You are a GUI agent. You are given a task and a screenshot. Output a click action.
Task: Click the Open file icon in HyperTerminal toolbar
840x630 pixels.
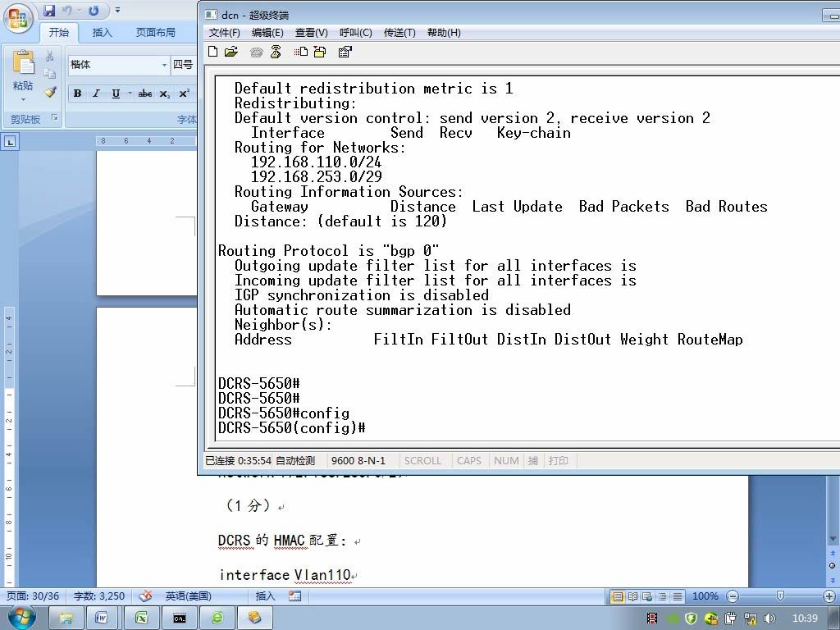[x=231, y=52]
